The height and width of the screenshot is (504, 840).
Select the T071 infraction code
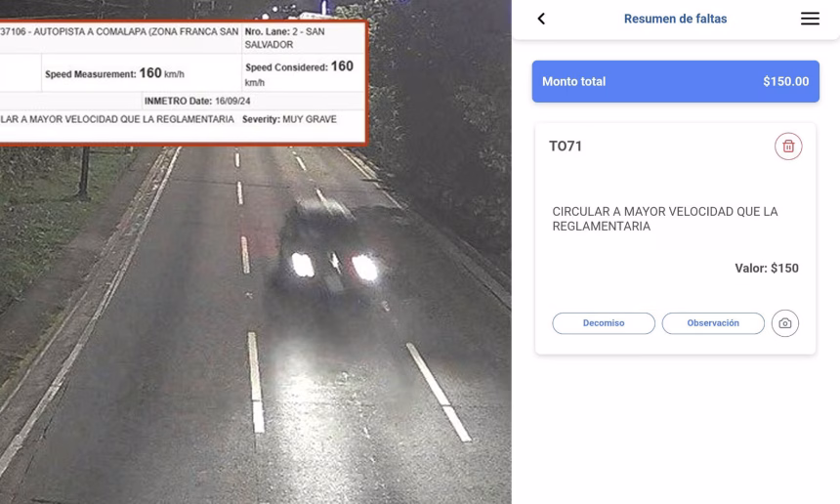(x=566, y=147)
